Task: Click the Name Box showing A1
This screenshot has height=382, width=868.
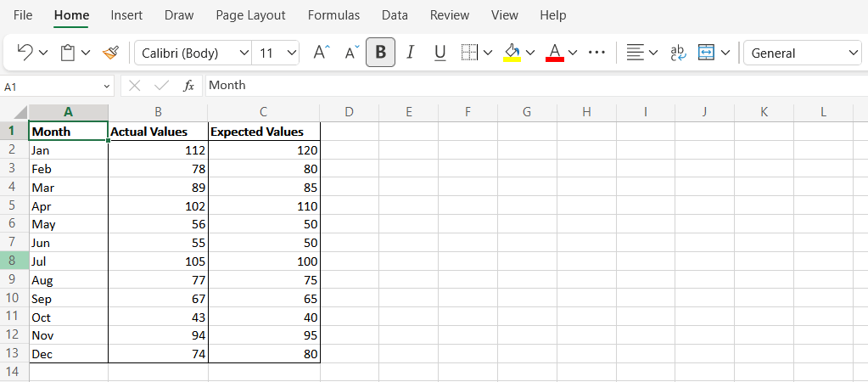Action: coord(57,87)
